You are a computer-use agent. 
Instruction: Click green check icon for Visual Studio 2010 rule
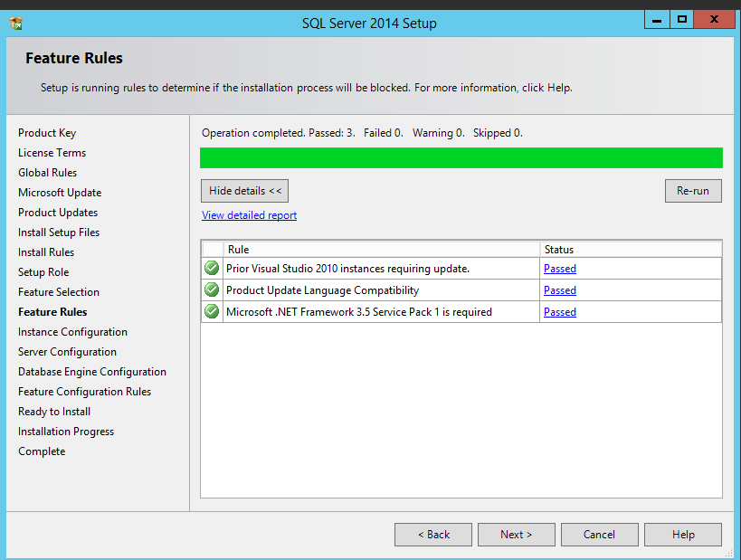coord(212,268)
